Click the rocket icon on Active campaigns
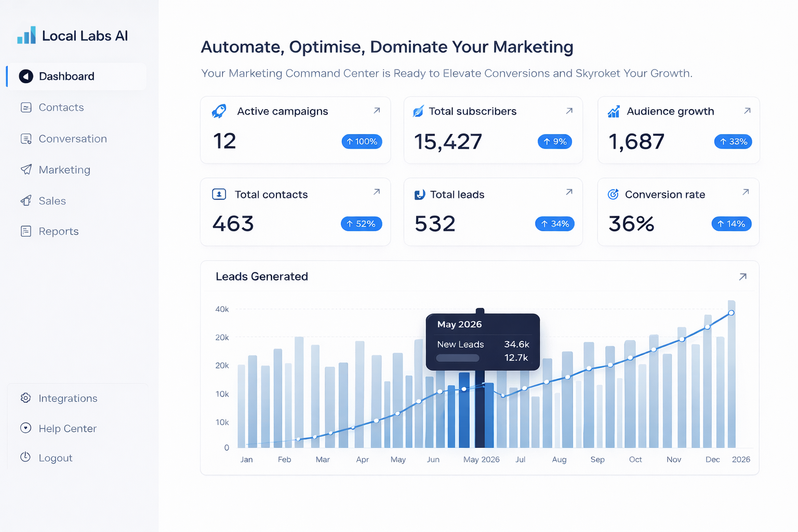The width and height of the screenshot is (798, 532). pos(219,111)
